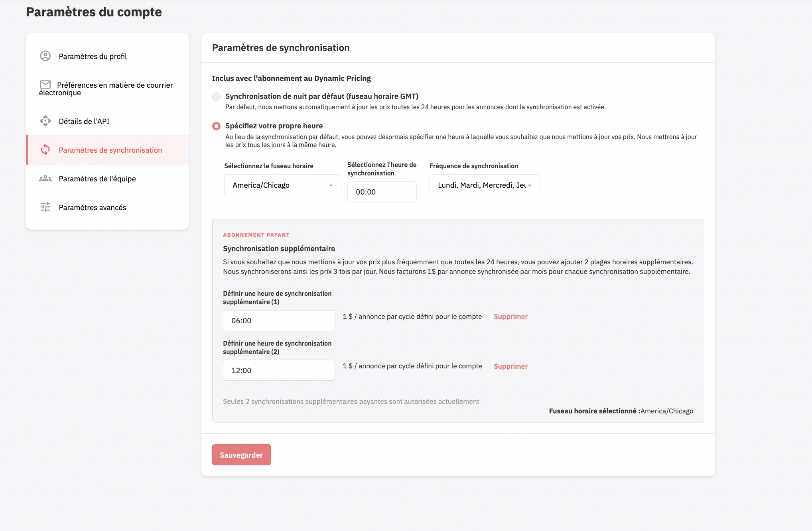Image resolution: width=812 pixels, height=531 pixels.
Task: Select Spécifiez votre propre heure radio
Action: [x=216, y=126]
